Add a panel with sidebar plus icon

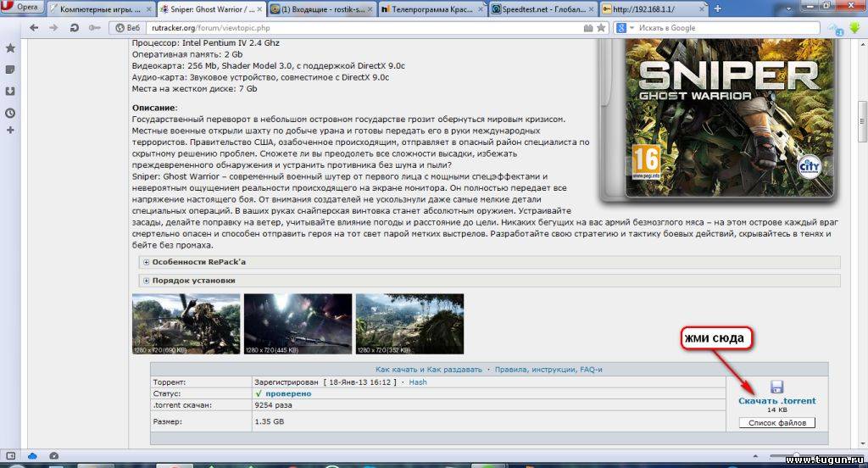tap(10, 131)
